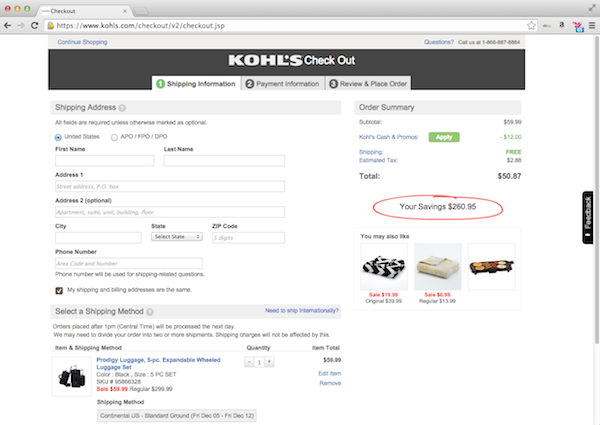Open Shipping Information step tab
This screenshot has width=600, height=425.
pyautogui.click(x=196, y=83)
